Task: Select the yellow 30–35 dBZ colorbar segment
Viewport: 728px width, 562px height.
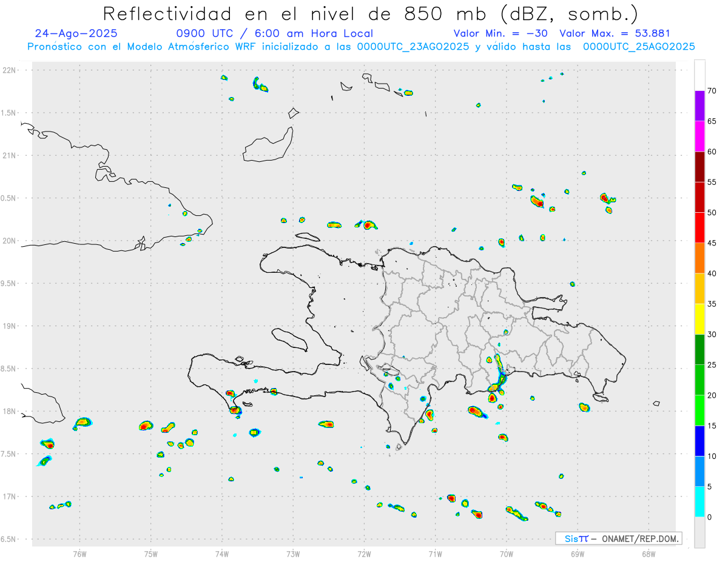Action: [699, 319]
